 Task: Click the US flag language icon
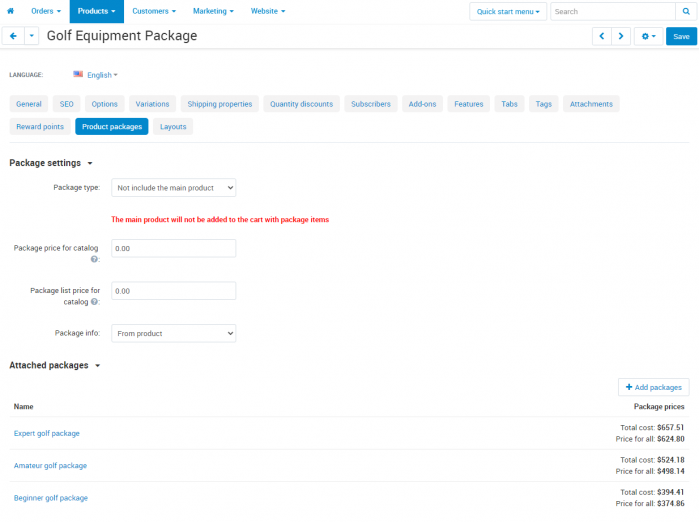point(78,74)
